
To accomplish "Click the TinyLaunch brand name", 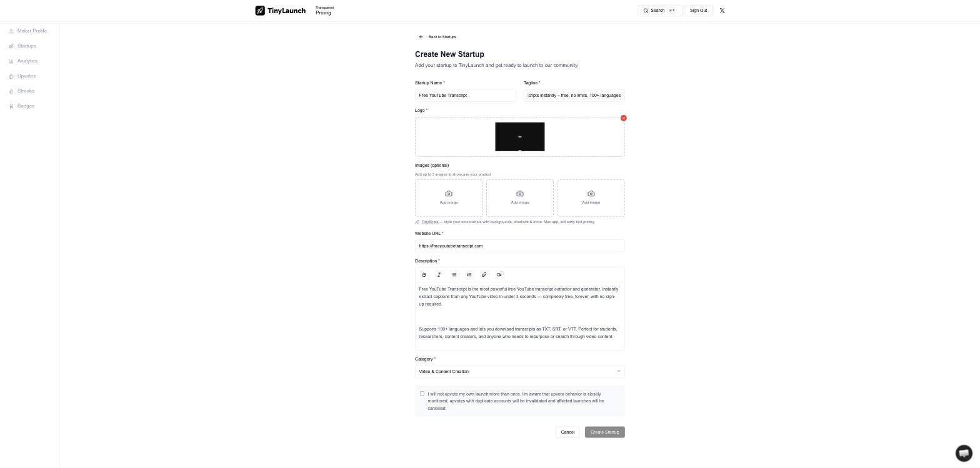I will coord(286,11).
